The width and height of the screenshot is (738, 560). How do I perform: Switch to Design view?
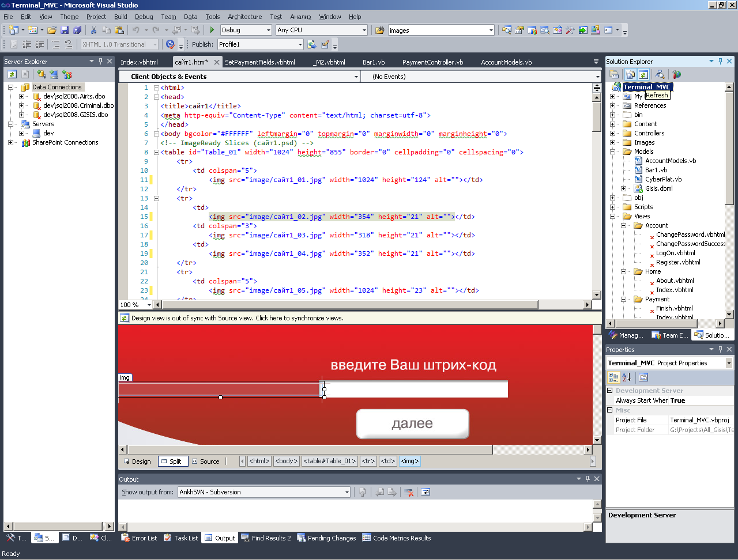137,461
